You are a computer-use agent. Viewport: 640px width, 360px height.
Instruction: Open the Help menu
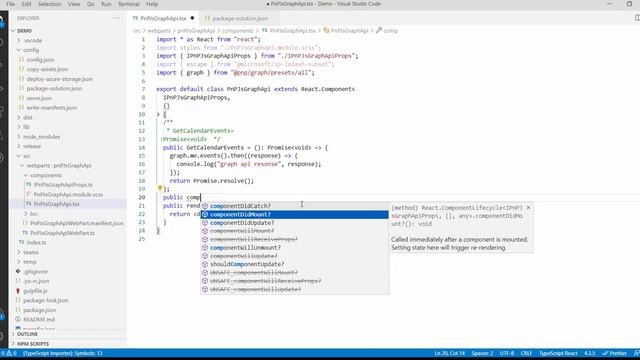pyautogui.click(x=152, y=4)
